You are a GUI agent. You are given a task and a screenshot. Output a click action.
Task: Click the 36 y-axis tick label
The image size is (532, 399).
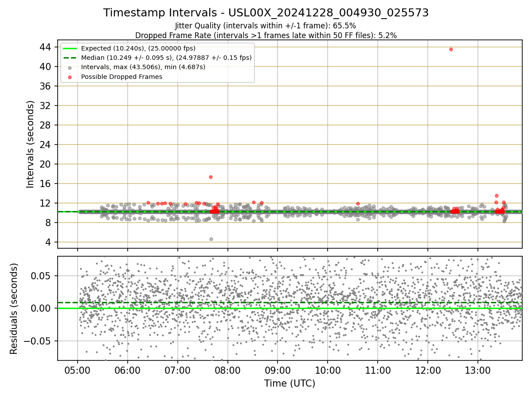coord(46,86)
